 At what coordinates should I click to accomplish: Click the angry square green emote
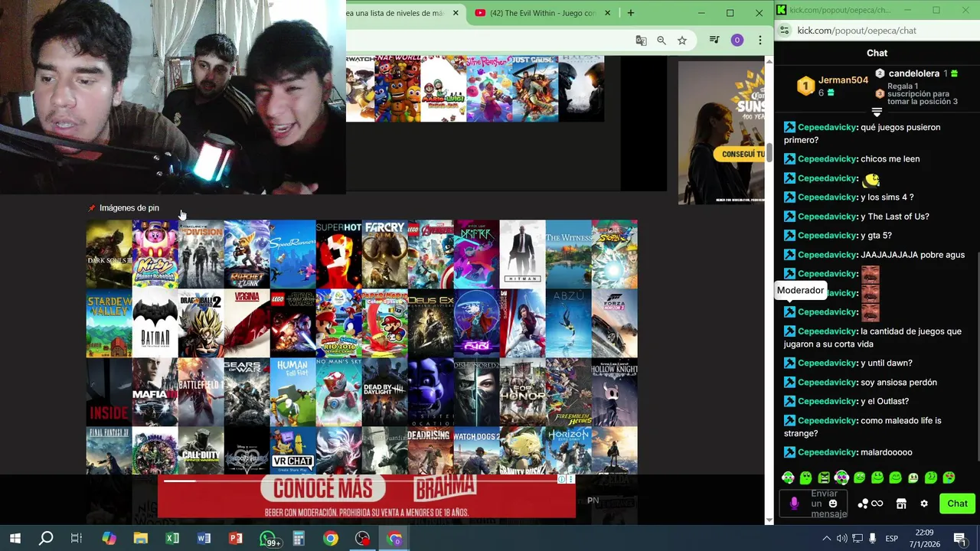pos(824,478)
